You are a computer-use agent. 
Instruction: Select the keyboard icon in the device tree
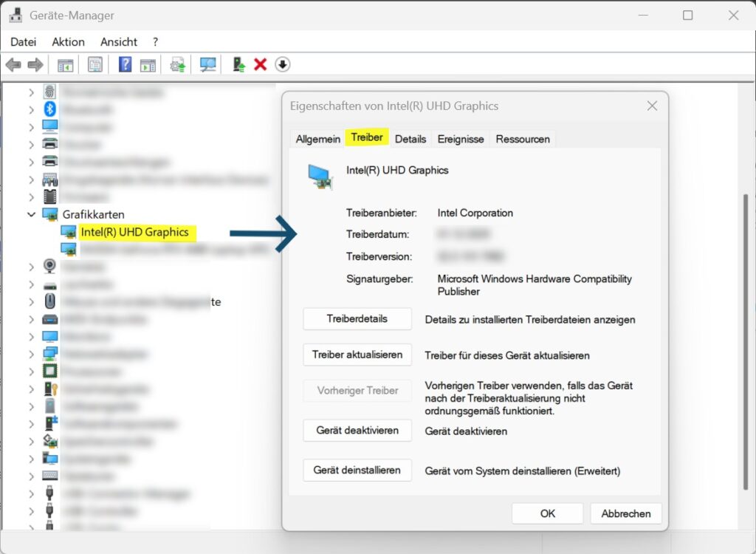click(x=49, y=476)
